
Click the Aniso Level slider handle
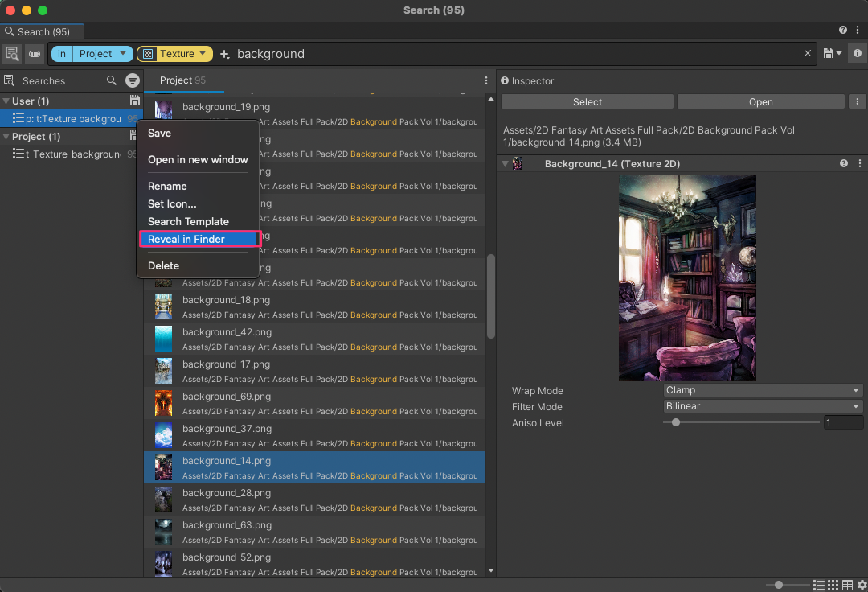tap(675, 421)
